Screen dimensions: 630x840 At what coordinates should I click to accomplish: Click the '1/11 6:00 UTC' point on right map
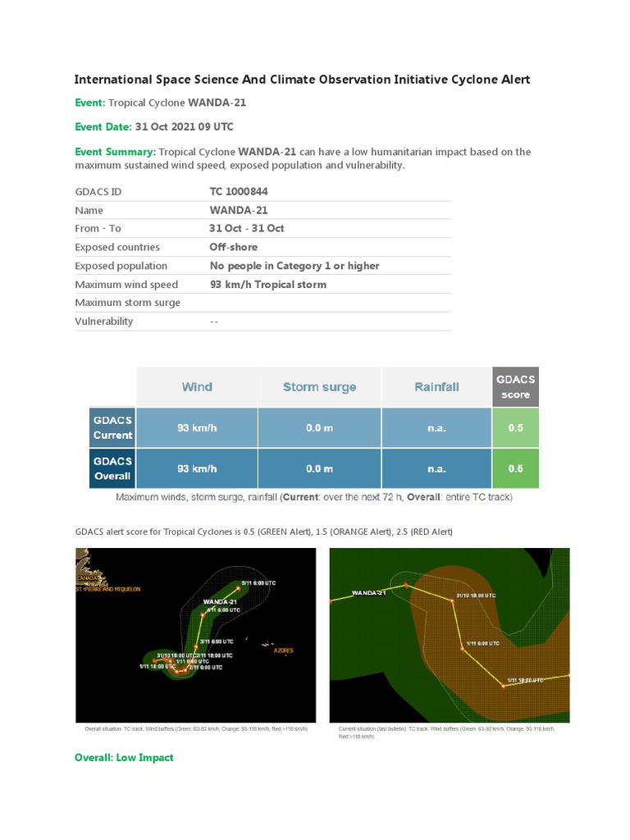pos(463,649)
